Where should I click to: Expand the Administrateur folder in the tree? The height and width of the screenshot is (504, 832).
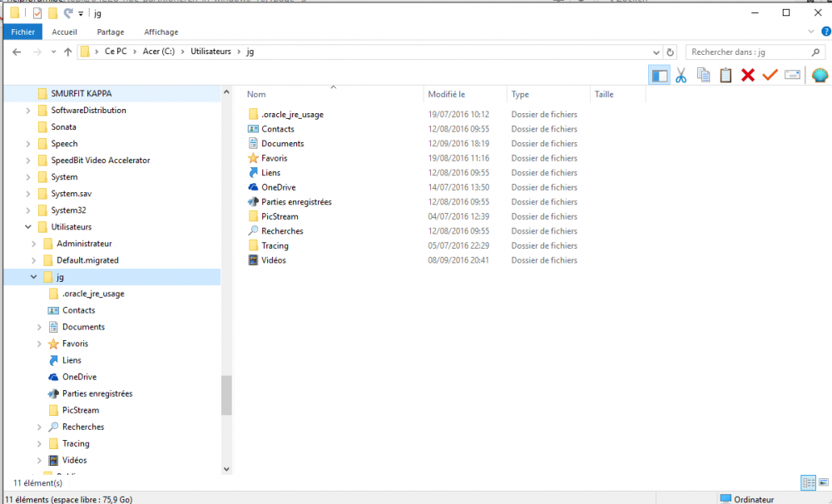pos(34,244)
